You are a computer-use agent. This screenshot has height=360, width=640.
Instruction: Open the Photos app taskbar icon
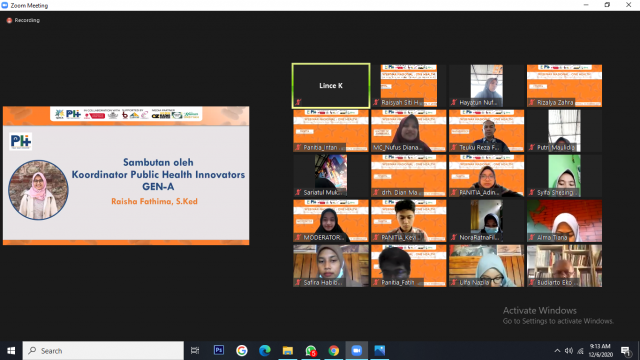380,350
